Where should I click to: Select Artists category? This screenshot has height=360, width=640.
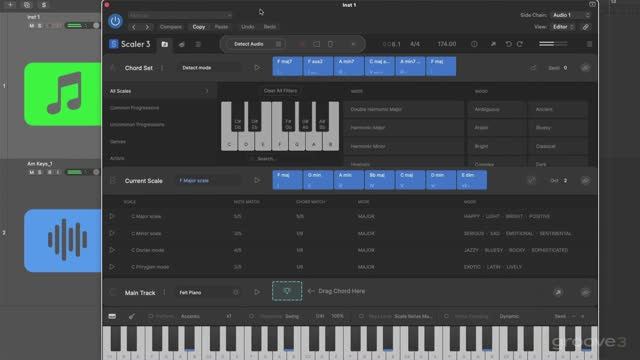point(117,158)
